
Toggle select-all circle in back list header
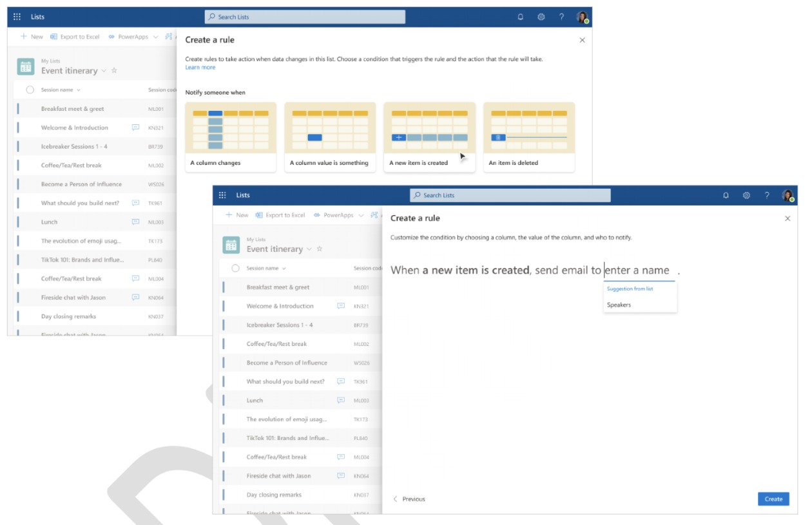(30, 90)
